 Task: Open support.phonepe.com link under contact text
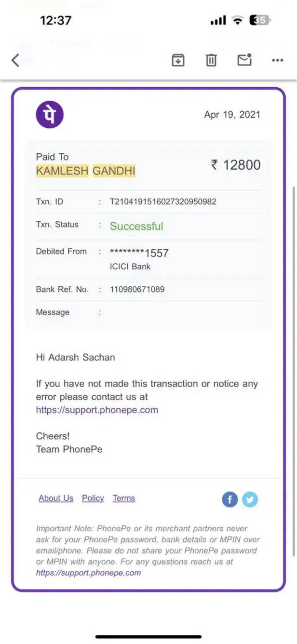[97, 410]
